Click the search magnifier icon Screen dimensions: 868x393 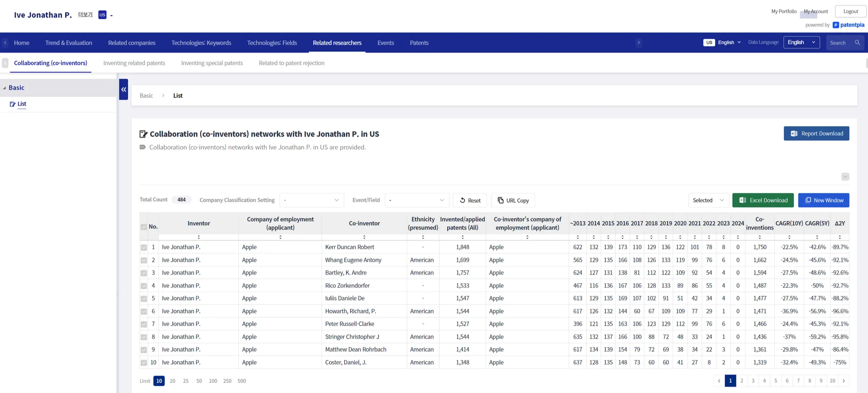point(857,43)
